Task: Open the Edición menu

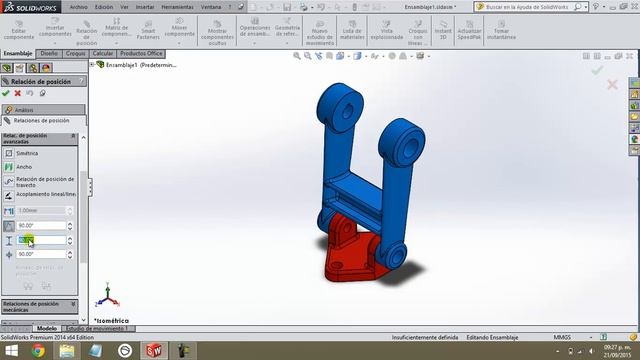Action: point(104,7)
